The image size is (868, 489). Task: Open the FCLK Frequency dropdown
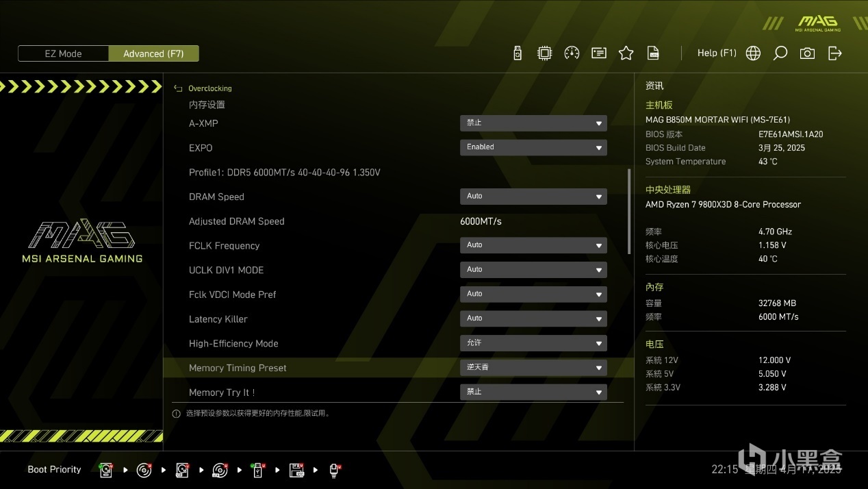(533, 245)
